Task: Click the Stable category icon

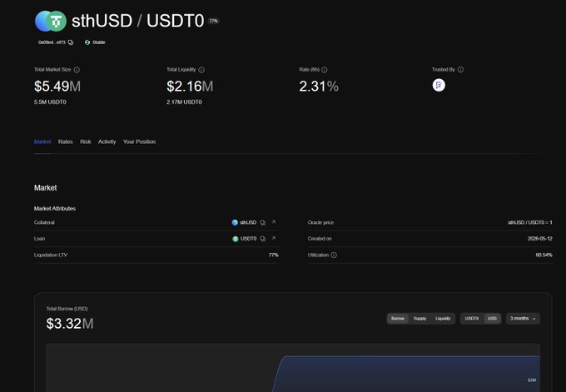Action: click(x=87, y=42)
